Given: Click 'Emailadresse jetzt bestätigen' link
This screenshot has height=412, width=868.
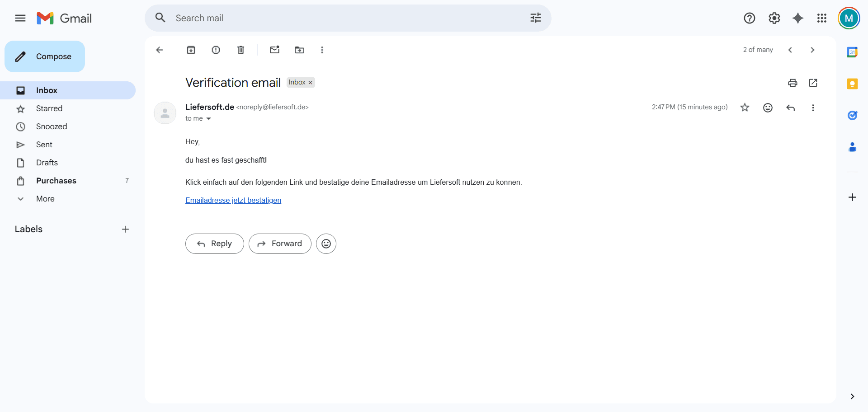Looking at the screenshot, I should (233, 200).
